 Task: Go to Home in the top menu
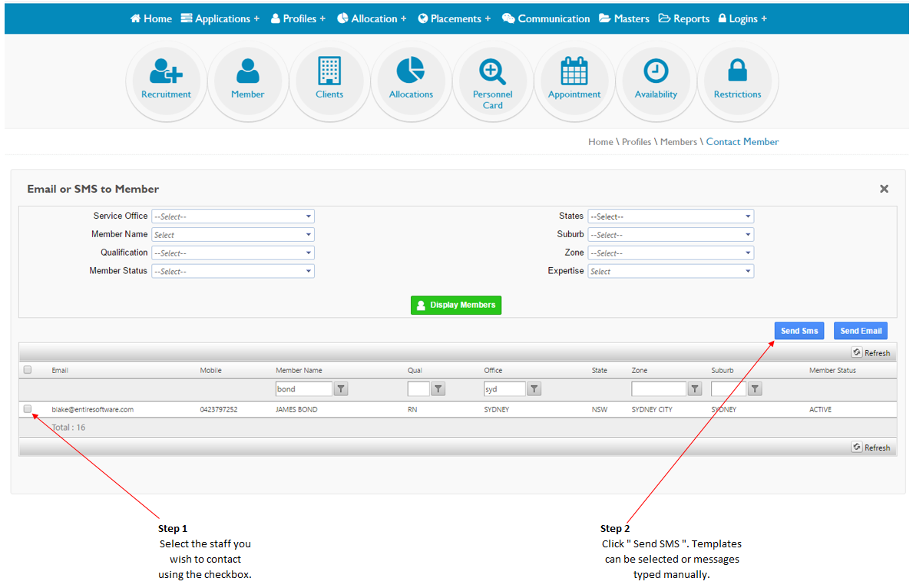coord(150,18)
